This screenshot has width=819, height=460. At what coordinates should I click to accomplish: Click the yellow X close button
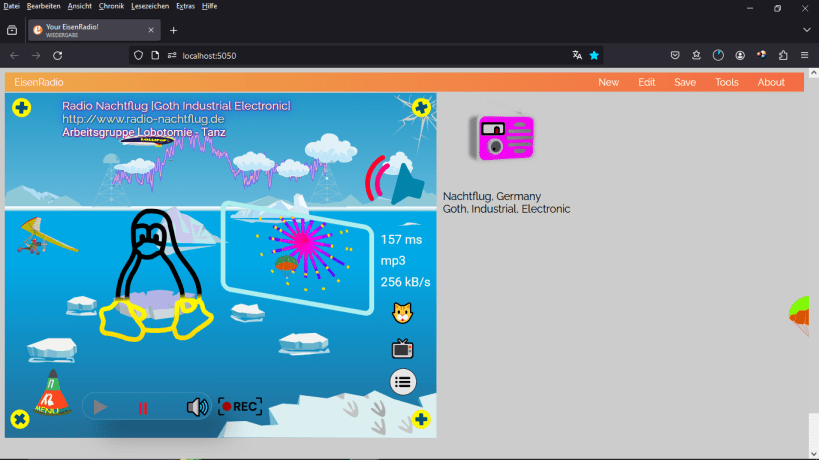pyautogui.click(x=20, y=419)
